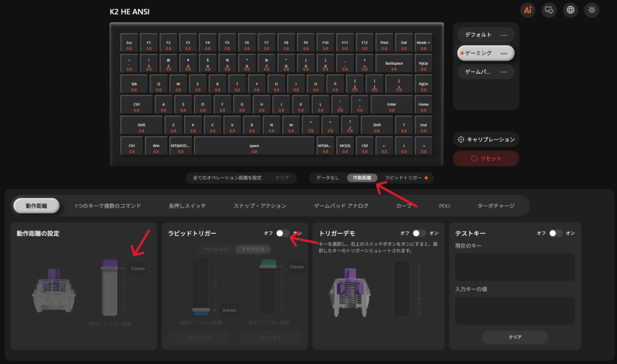Select the Win key on keyboard
Image resolution: width=617 pixels, height=364 pixels.
pos(156,146)
